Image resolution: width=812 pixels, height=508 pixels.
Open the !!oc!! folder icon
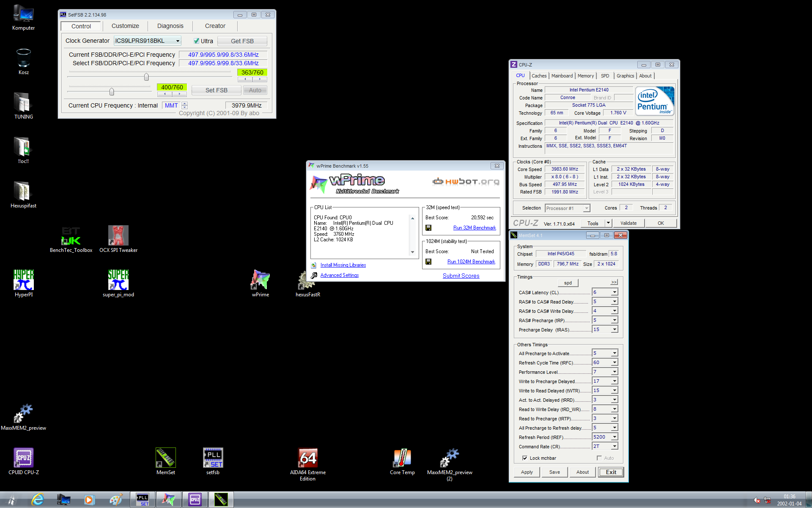23,150
